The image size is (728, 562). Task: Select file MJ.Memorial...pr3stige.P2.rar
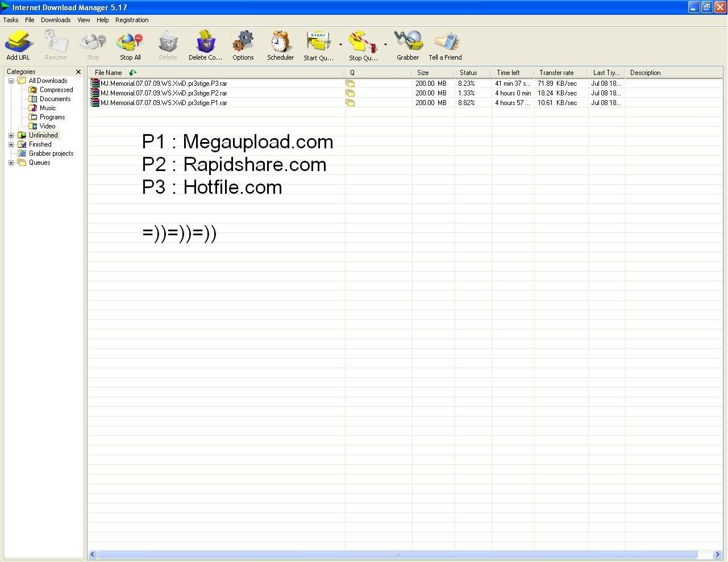(x=164, y=93)
